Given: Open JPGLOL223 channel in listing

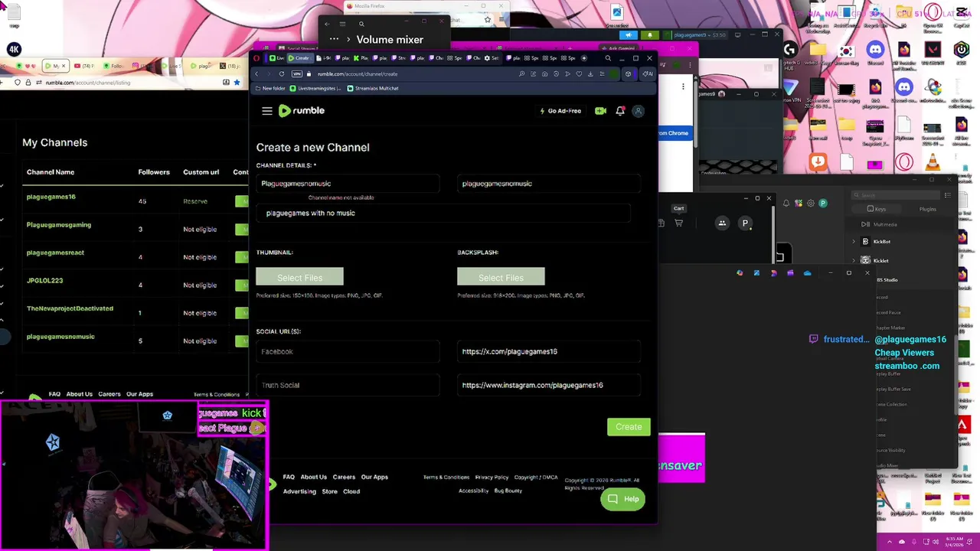Looking at the screenshot, I should click(44, 281).
